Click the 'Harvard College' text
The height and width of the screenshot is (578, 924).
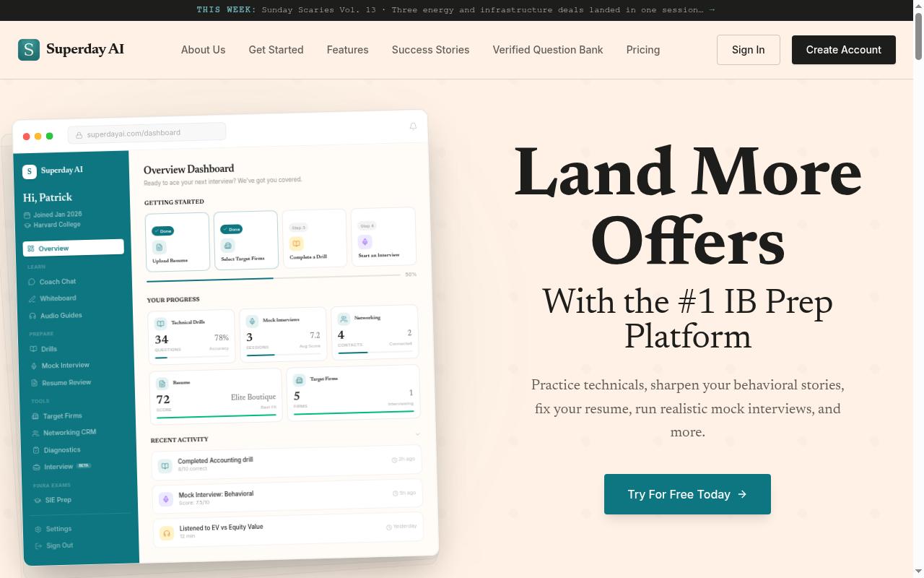(57, 225)
